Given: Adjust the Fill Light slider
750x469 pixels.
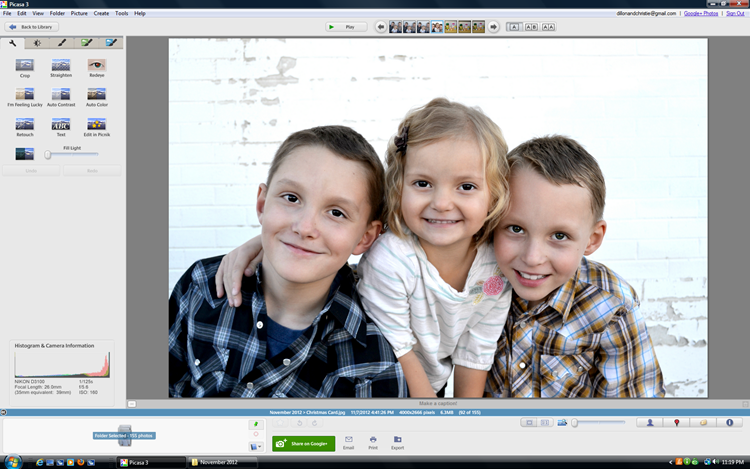Looking at the screenshot, I should pos(72,154).
